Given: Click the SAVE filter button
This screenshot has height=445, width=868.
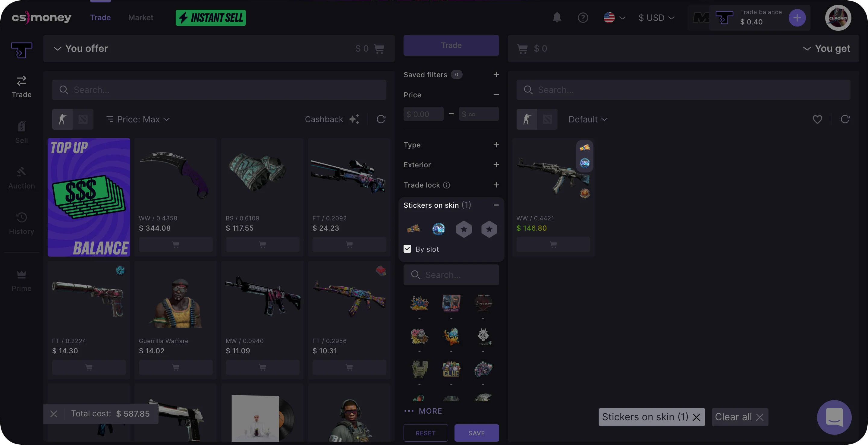Looking at the screenshot, I should [x=476, y=433].
